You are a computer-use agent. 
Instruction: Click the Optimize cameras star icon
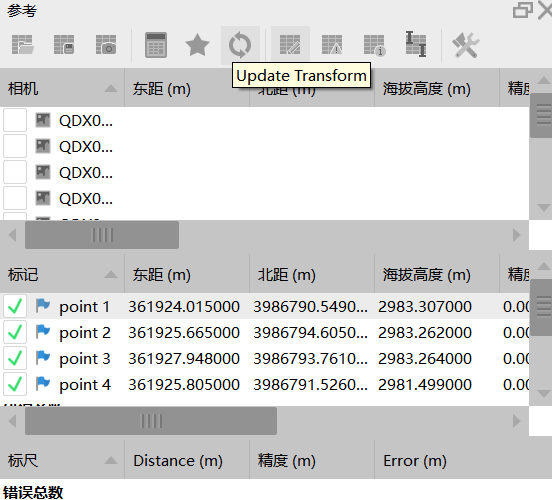197,45
